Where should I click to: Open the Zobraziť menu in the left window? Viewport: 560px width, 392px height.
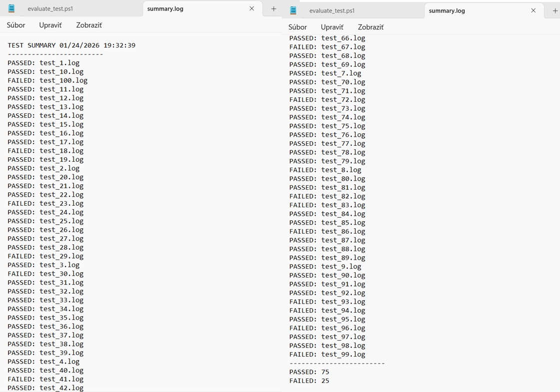(89, 25)
